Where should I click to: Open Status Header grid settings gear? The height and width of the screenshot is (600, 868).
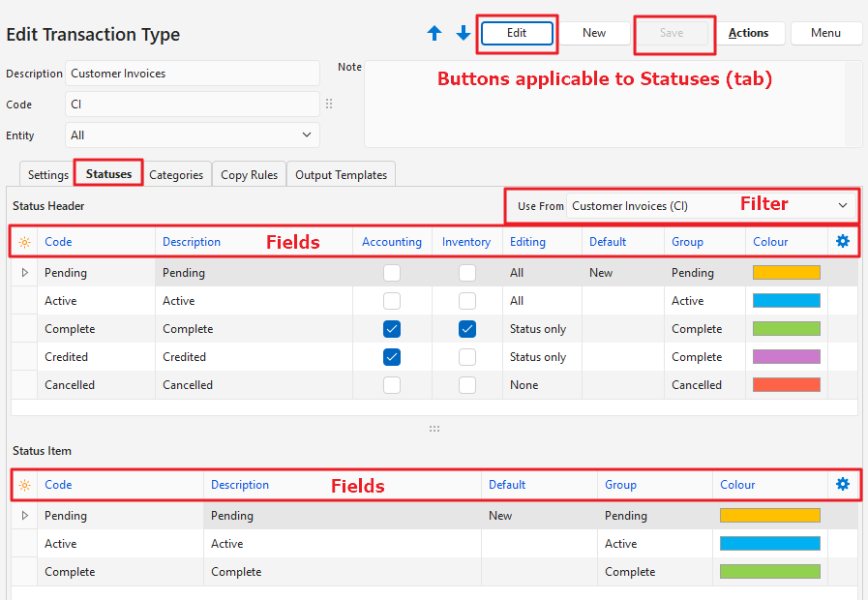842,242
